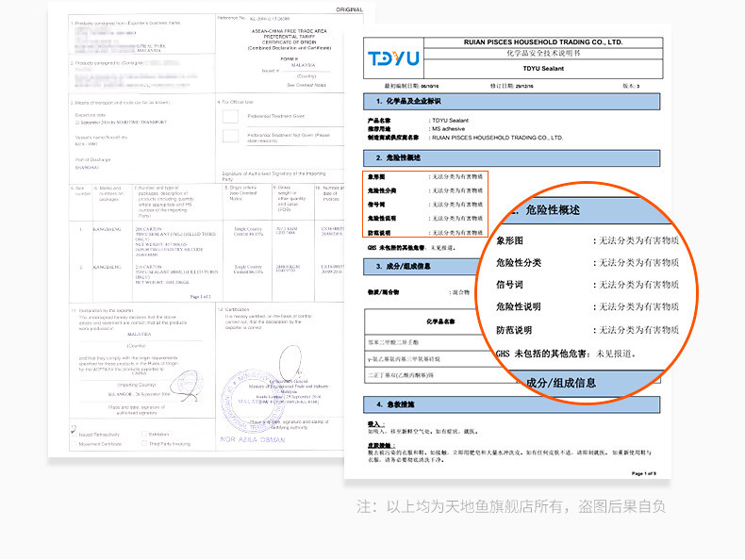Click 'See Overleaf Notes' on the certificate
Screen dimensions: 745x560
[x=306, y=85]
